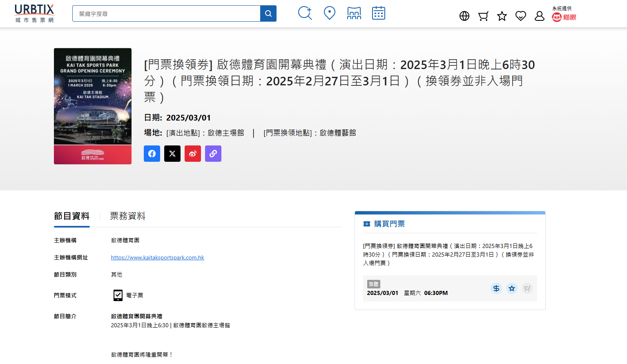Image resolution: width=627 pixels, height=364 pixels.
Task: Show ticket prices with the dollar icon
Action: (x=496, y=288)
